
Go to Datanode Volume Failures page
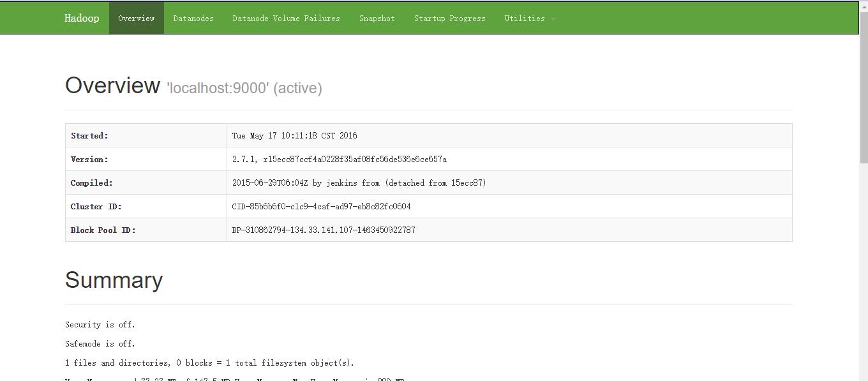(x=286, y=19)
